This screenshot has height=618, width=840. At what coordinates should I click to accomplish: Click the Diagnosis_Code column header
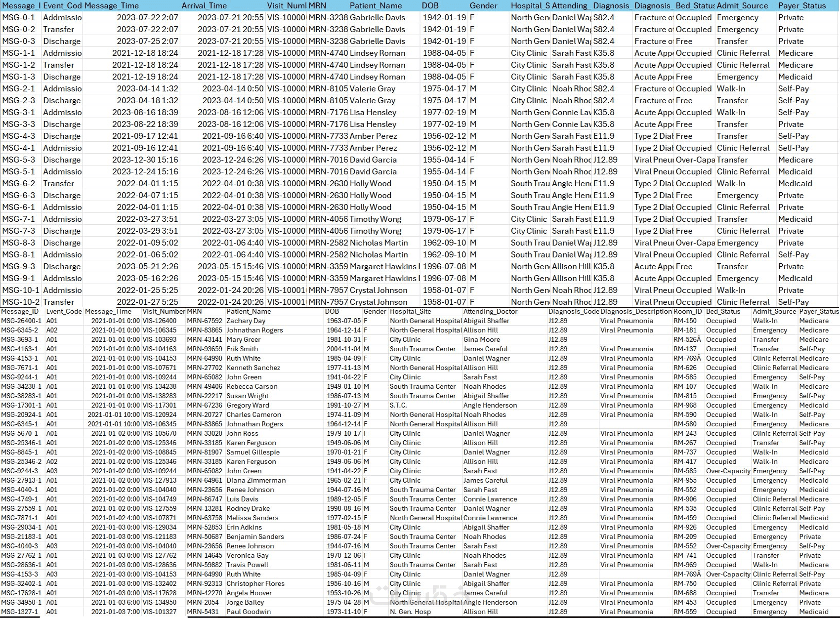(x=573, y=311)
